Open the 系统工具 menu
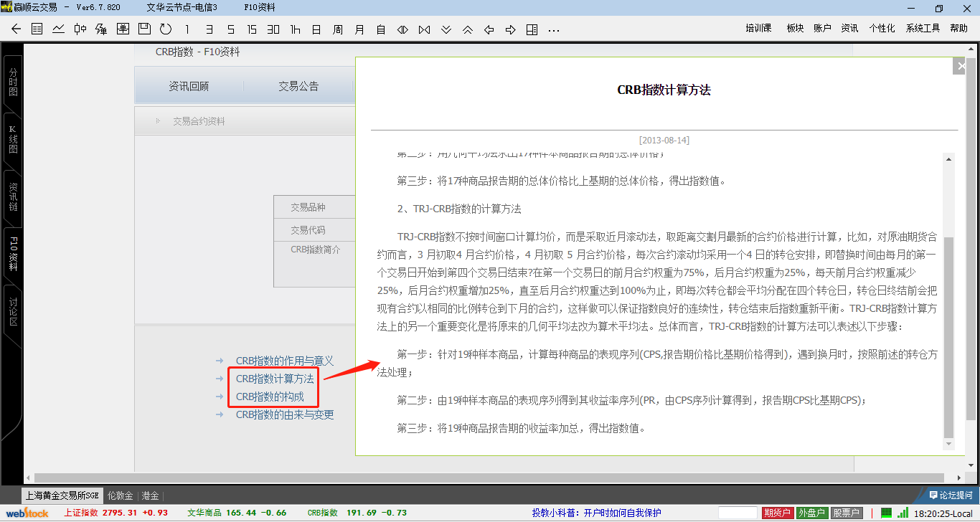 (923, 29)
